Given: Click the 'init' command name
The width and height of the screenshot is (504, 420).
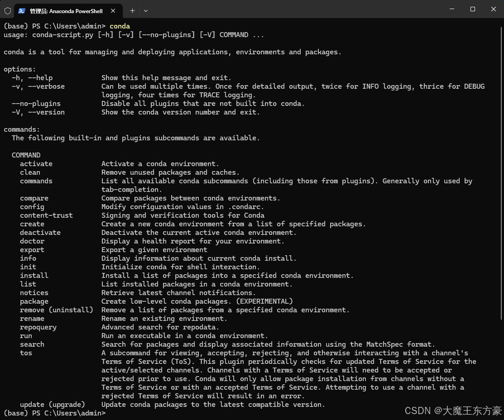Looking at the screenshot, I should coord(28,267).
